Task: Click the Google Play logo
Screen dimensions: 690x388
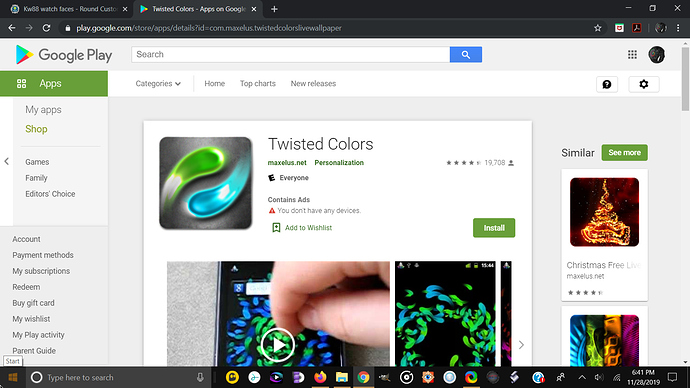Action: coord(64,55)
